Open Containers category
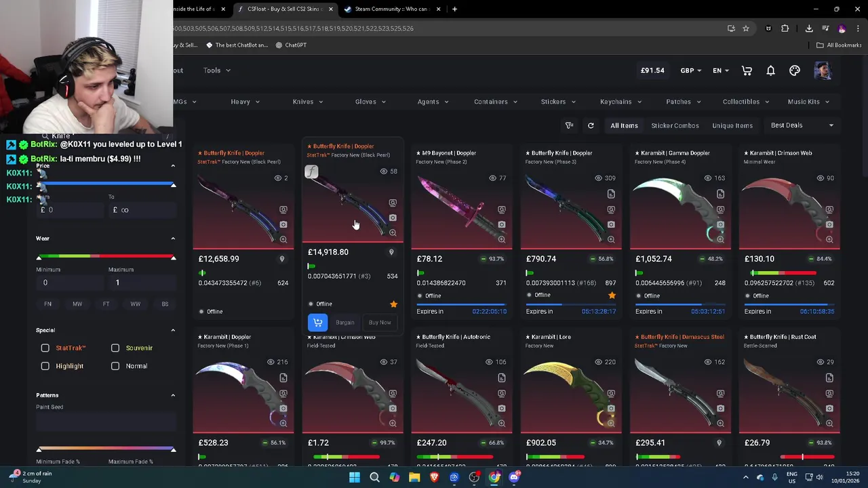Image resolution: width=868 pixels, height=488 pixels. (496, 102)
